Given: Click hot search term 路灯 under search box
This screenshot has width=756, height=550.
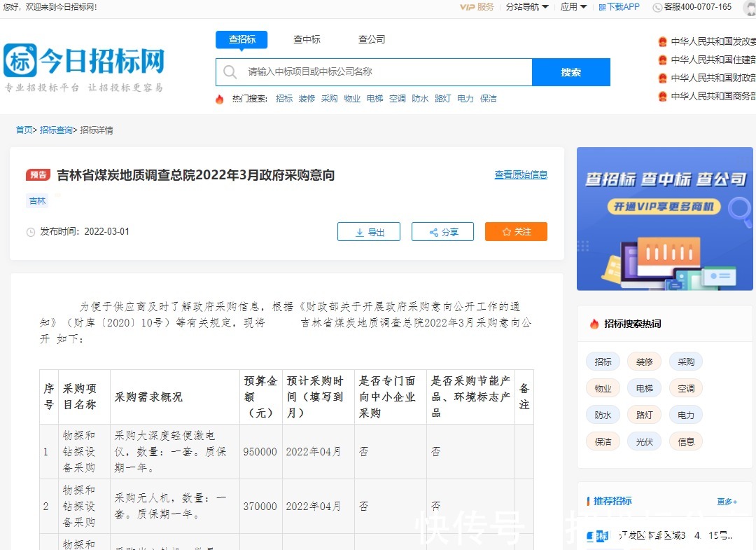Looking at the screenshot, I should point(442,98).
